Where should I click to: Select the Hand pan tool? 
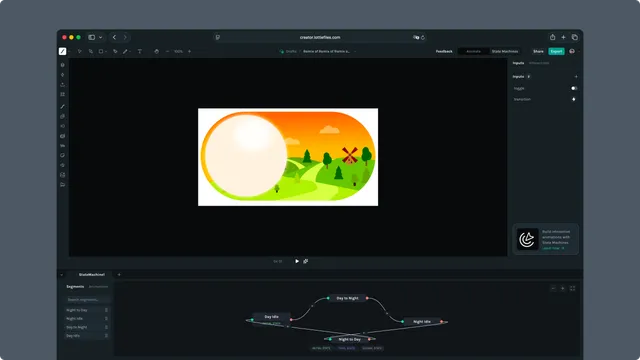[x=156, y=51]
